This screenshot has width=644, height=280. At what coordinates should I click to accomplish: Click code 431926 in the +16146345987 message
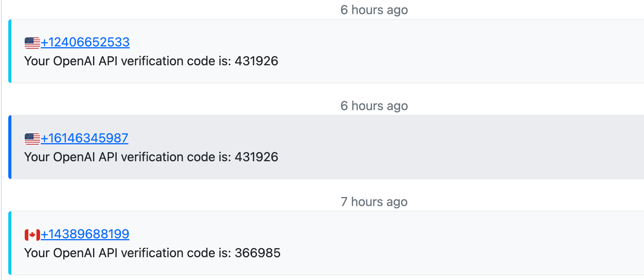tap(256, 157)
